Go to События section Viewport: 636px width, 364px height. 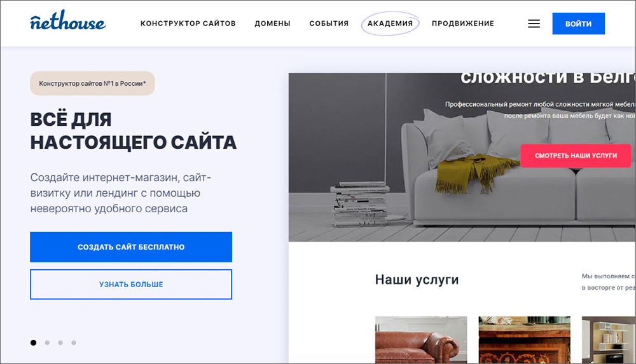click(329, 24)
